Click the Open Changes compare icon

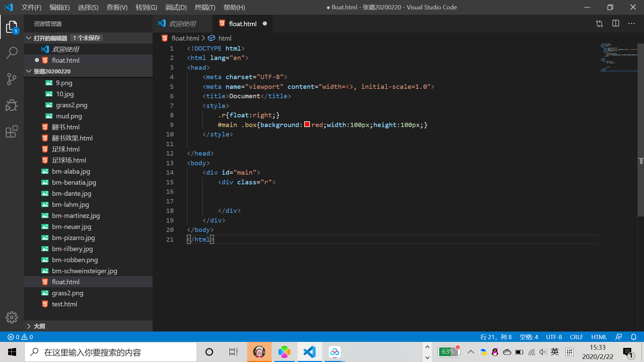click(599, 23)
